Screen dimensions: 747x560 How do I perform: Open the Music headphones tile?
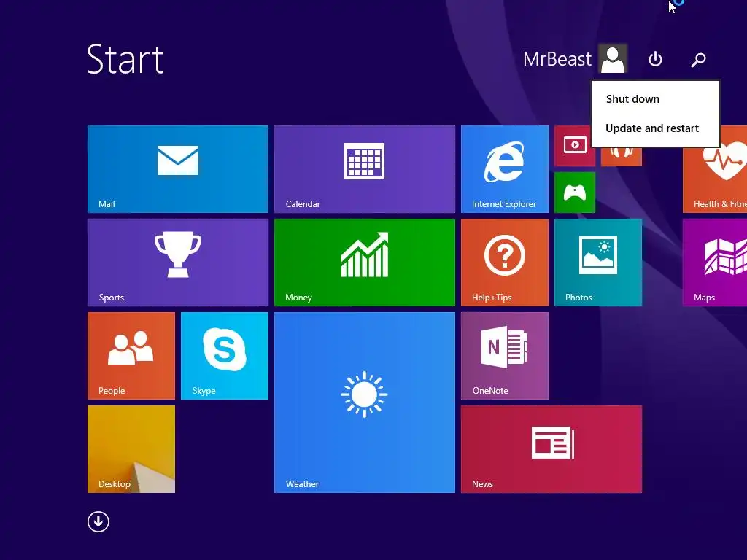[x=622, y=156]
